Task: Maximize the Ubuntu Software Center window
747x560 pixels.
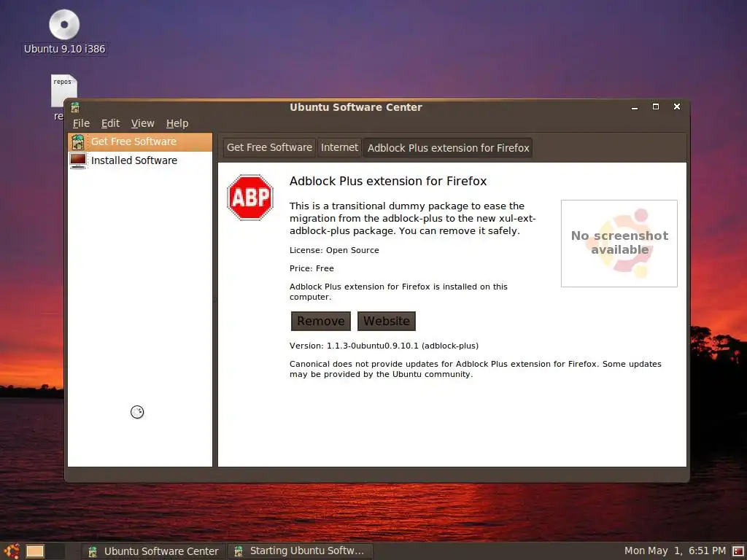Action: pos(656,106)
